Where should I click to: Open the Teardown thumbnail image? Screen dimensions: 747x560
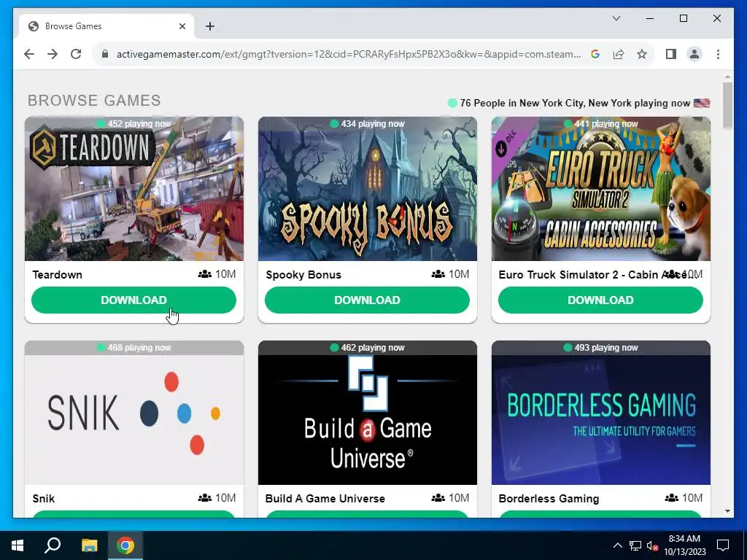pyautogui.click(x=134, y=189)
